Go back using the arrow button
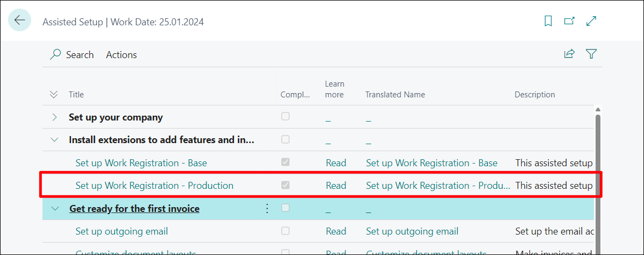Image resolution: width=644 pixels, height=255 pixels. 20,20
